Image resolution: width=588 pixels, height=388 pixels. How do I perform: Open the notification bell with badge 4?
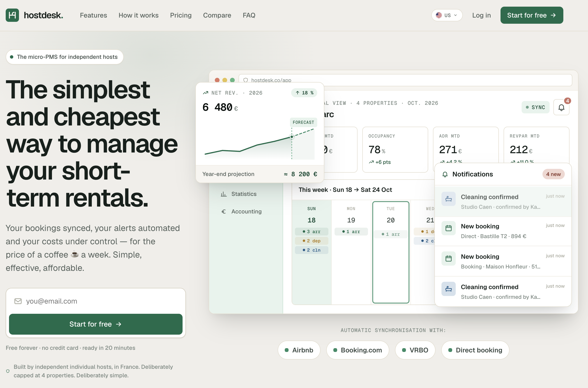click(561, 107)
